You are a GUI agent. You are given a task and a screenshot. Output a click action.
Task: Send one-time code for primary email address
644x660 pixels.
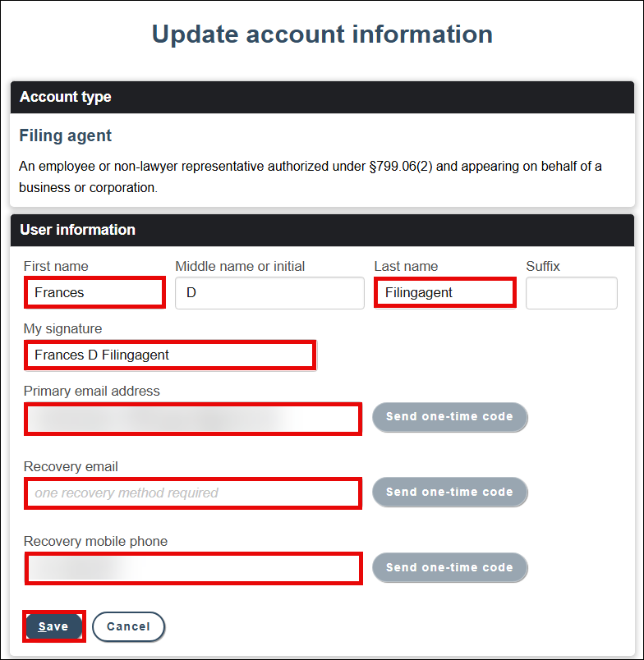tap(449, 417)
